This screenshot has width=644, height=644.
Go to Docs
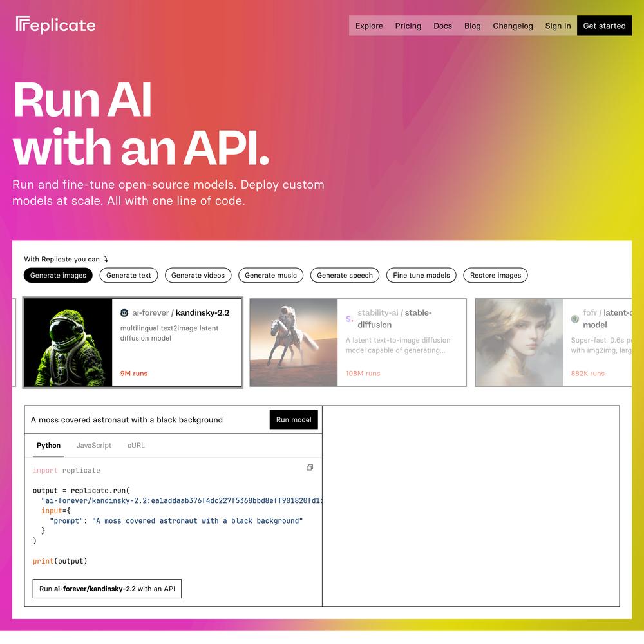(442, 26)
